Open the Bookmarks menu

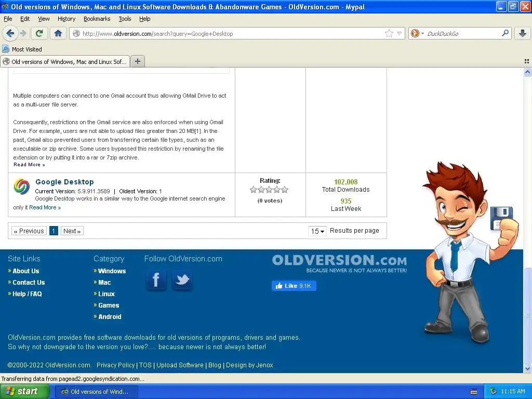[x=97, y=19]
